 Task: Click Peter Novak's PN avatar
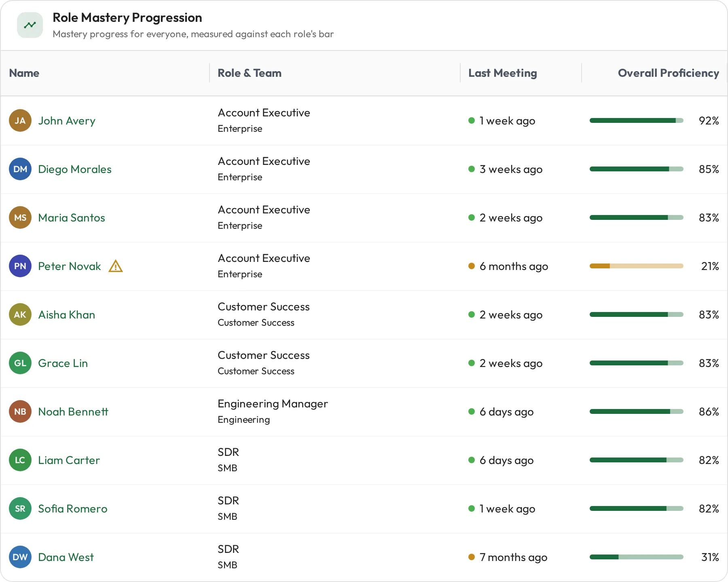click(x=20, y=266)
